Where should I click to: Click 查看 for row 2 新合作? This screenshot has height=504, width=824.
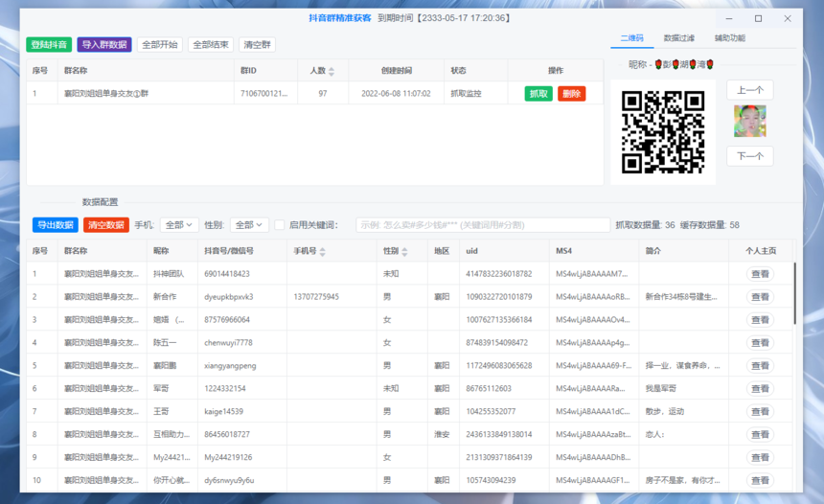click(760, 297)
